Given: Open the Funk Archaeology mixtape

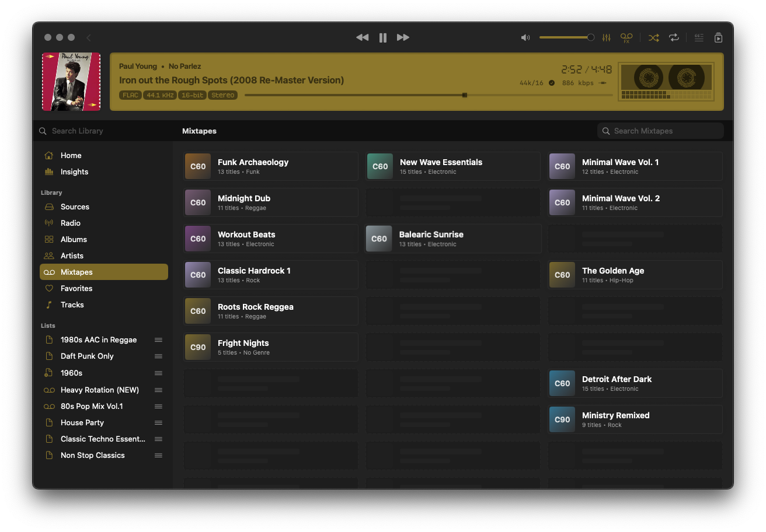Looking at the screenshot, I should point(271,166).
